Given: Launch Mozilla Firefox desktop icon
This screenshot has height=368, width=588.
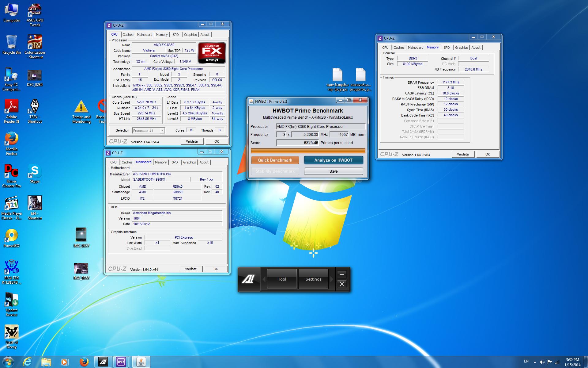Looking at the screenshot, I should point(12,144).
